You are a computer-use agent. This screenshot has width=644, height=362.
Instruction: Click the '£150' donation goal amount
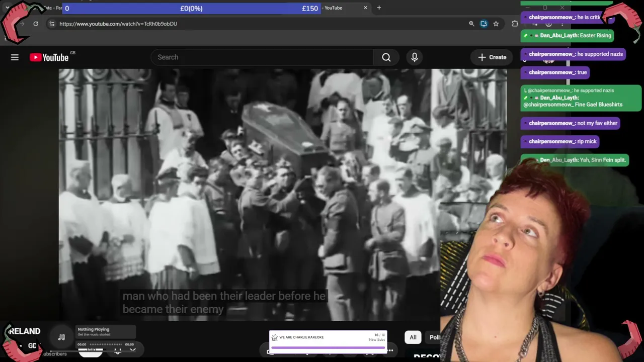coord(310,9)
